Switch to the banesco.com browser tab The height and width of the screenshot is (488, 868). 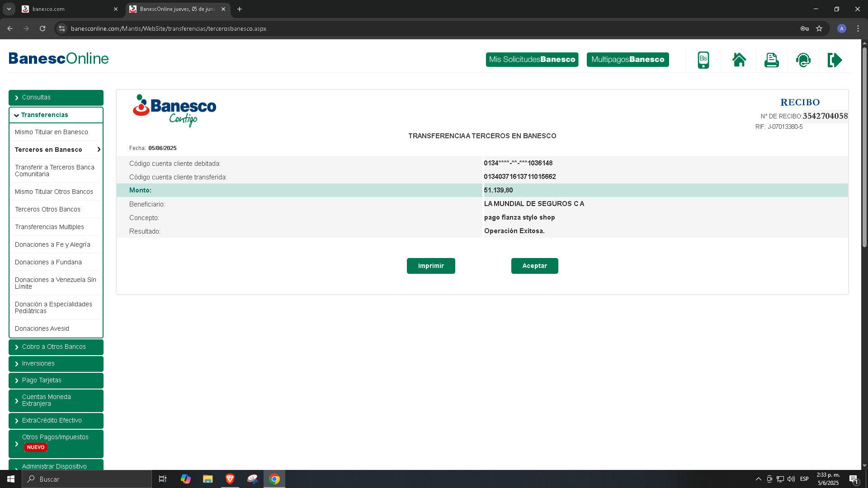pos(63,9)
